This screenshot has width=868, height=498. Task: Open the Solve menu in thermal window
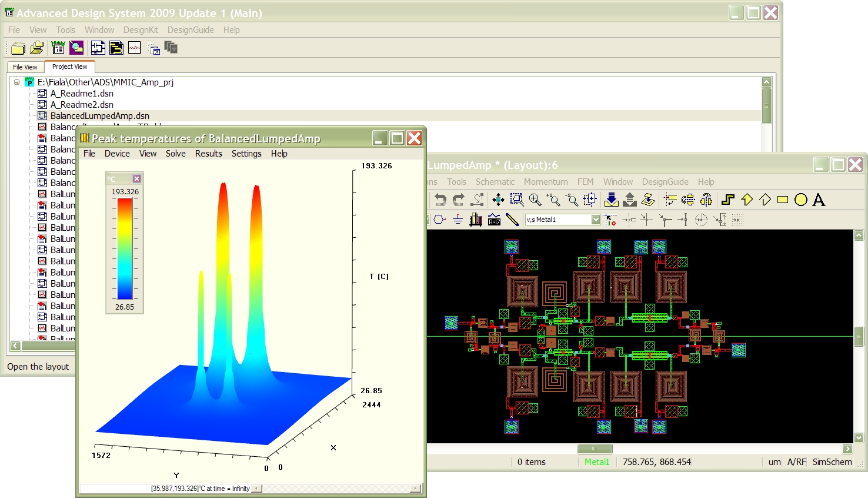(x=175, y=154)
